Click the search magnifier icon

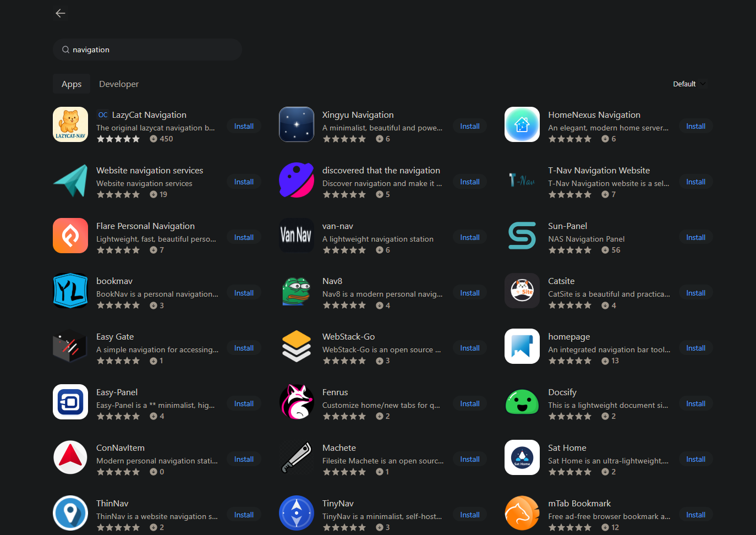[x=65, y=50]
